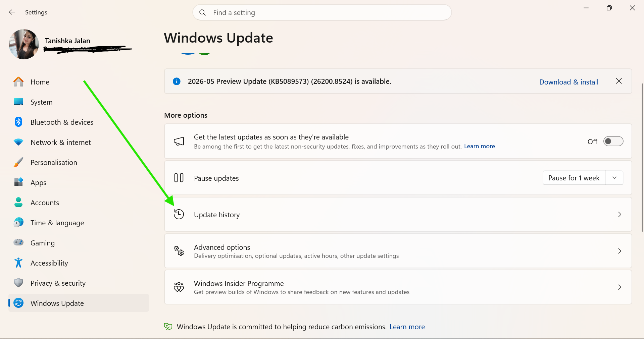Select Windows Update in sidebar
Viewport: 644px width, 339px height.
pos(79,303)
